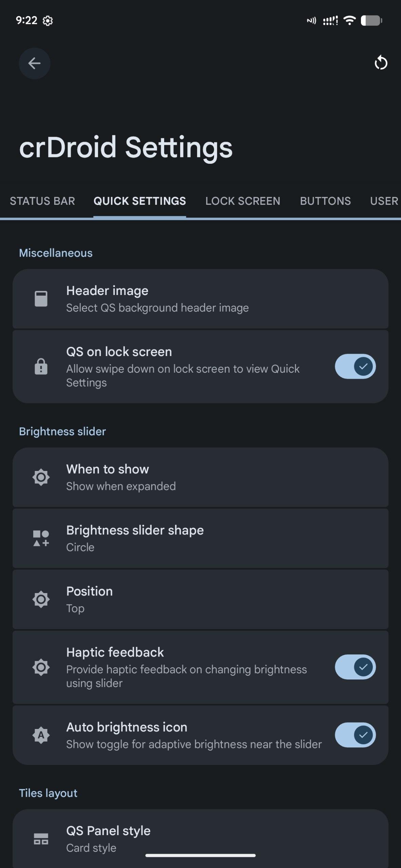Tap the back arrow button

point(34,63)
